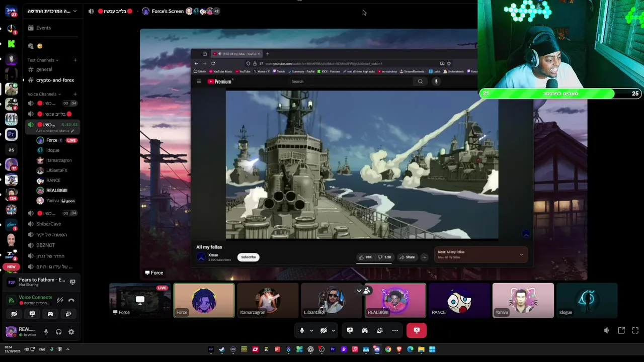Select the RANCE participant tile

[x=459, y=300]
